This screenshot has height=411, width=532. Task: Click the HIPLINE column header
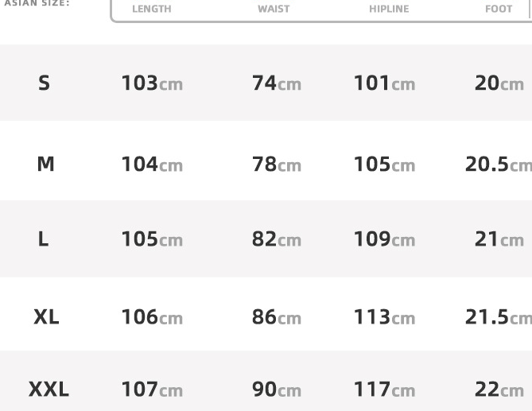[389, 10]
